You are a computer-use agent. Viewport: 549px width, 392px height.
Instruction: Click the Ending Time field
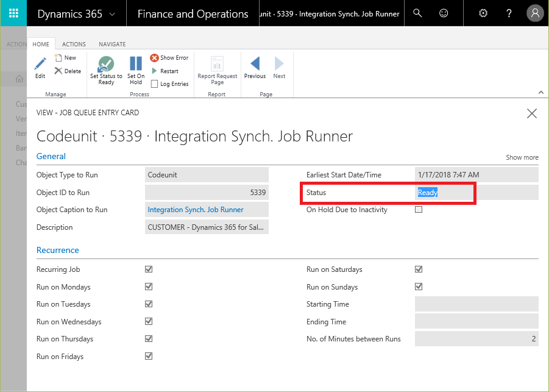pos(476,321)
